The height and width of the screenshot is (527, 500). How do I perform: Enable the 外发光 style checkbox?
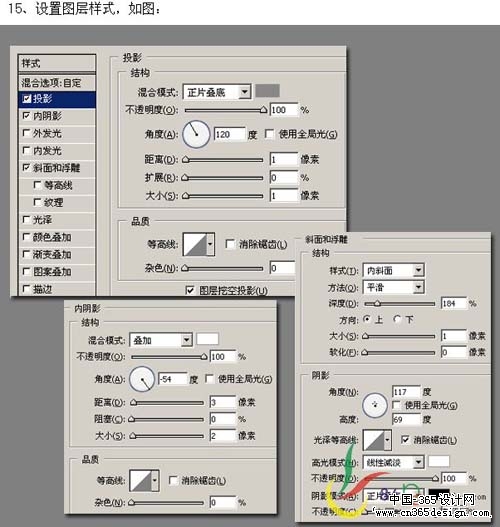pos(26,133)
